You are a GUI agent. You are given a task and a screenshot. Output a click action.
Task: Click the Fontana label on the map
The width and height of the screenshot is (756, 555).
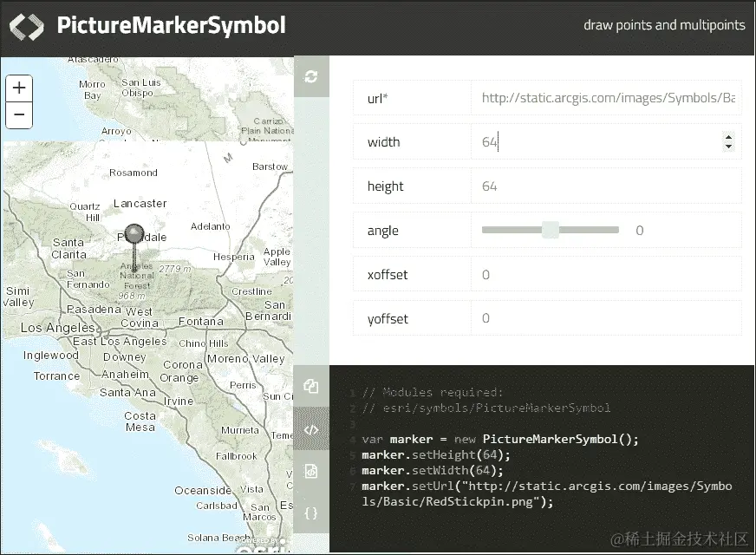(201, 321)
